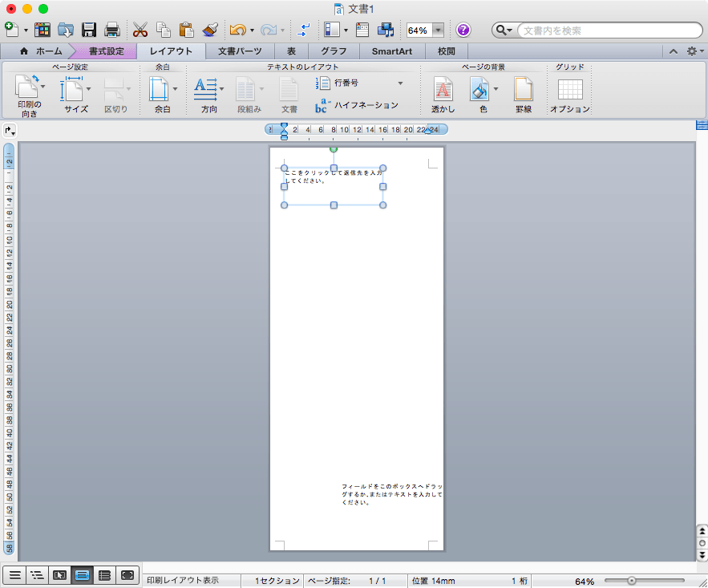Select the レイアウト tab
The image size is (708, 588).
click(171, 51)
